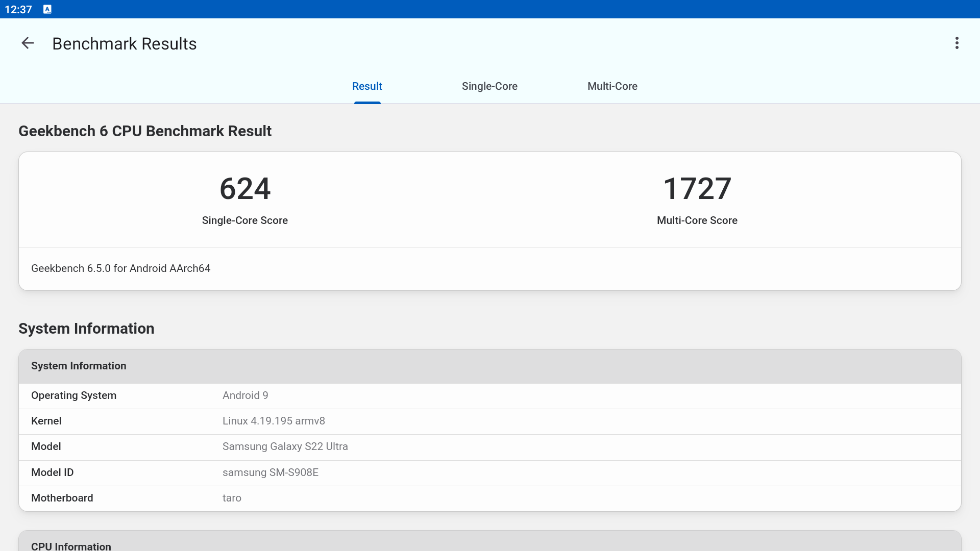Screen dimensions: 980x551
Task: Click the Model row label
Action: point(46,446)
